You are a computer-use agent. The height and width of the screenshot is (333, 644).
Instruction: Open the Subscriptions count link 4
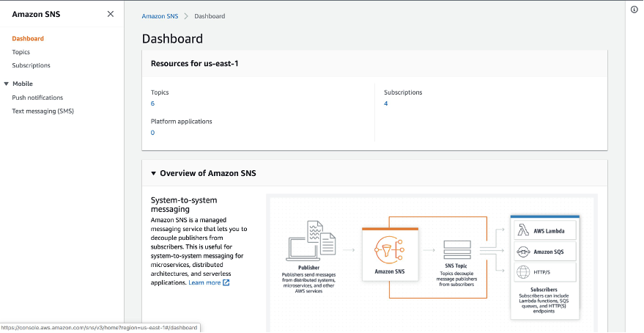pos(385,103)
